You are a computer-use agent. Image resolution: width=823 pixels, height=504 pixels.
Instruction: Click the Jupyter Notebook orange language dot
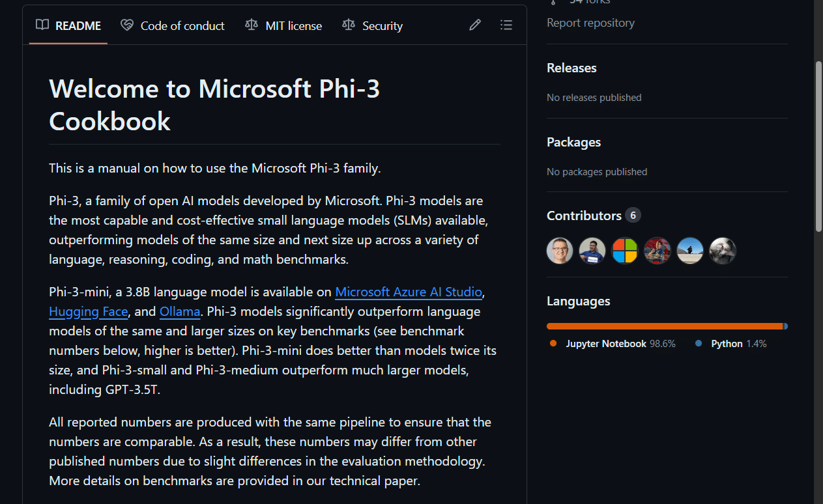552,343
